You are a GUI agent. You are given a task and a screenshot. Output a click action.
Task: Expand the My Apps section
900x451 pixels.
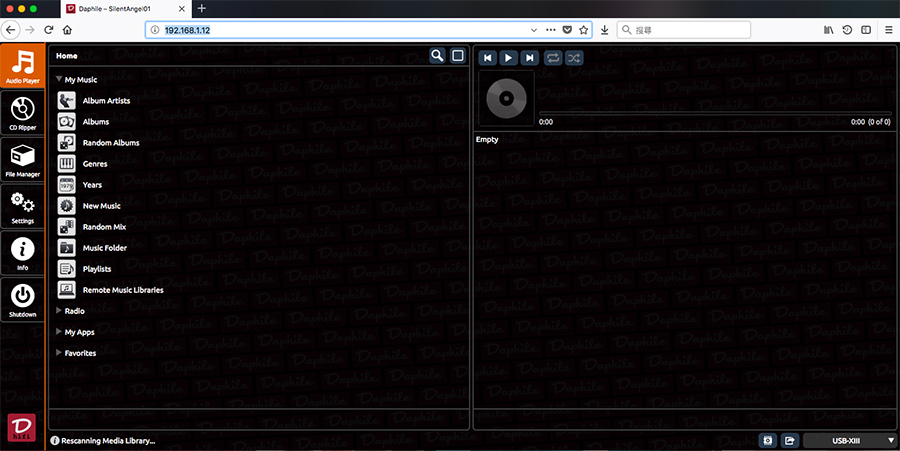[x=79, y=332]
